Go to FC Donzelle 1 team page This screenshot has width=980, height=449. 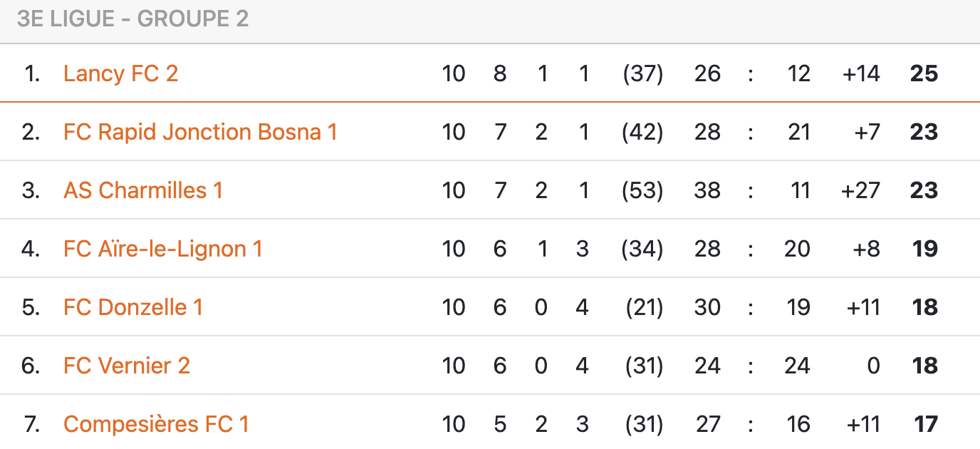(132, 307)
